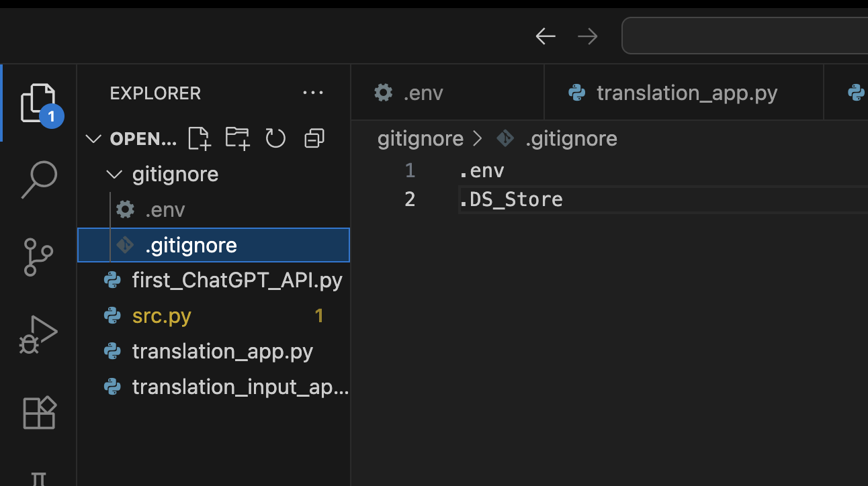Go back using the left arrow
This screenshot has width=868, height=486.
[x=546, y=36]
